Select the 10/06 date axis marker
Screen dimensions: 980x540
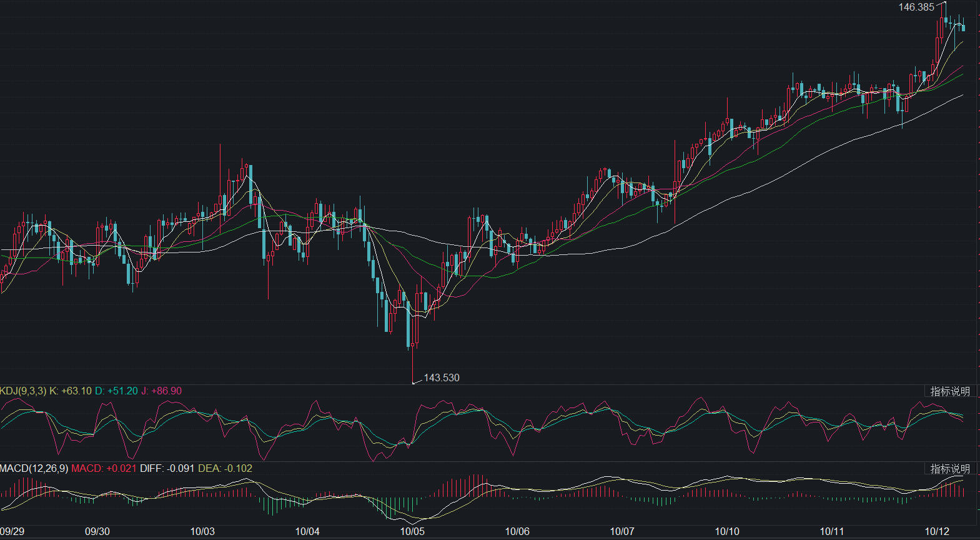[517, 532]
